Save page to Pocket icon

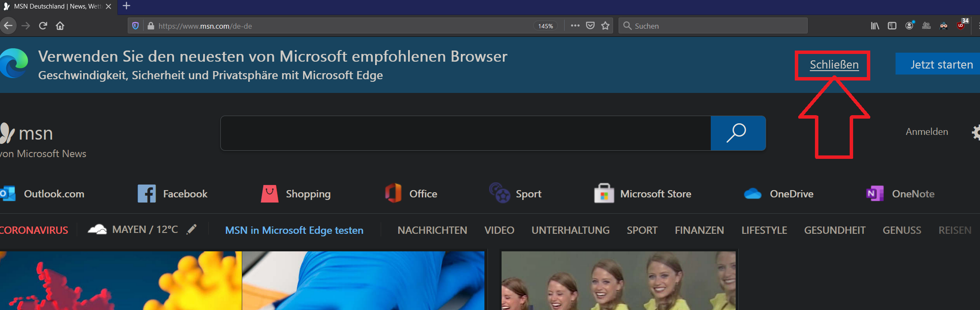[x=590, y=26]
